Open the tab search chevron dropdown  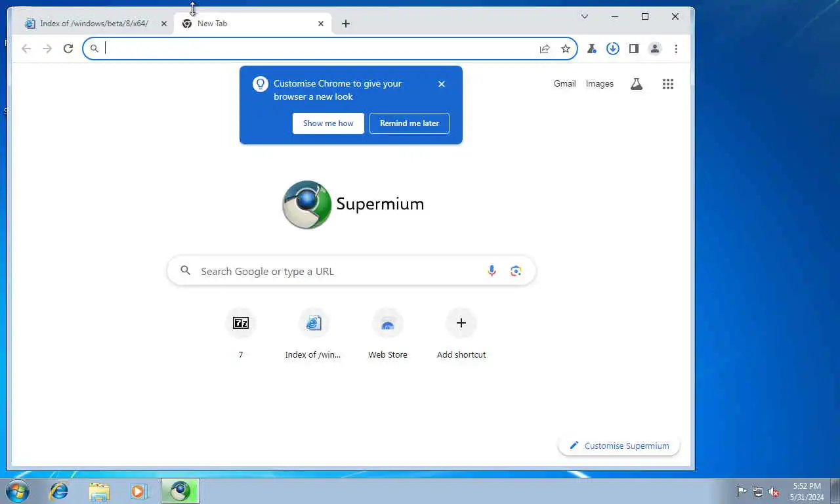(x=585, y=16)
